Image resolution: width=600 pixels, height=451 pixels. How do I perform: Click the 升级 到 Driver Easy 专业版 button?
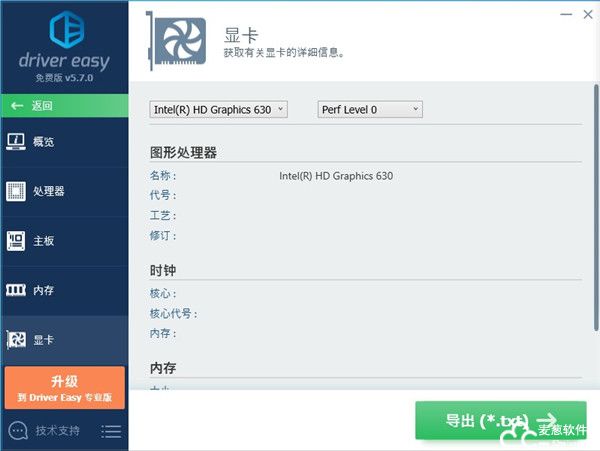click(x=65, y=388)
